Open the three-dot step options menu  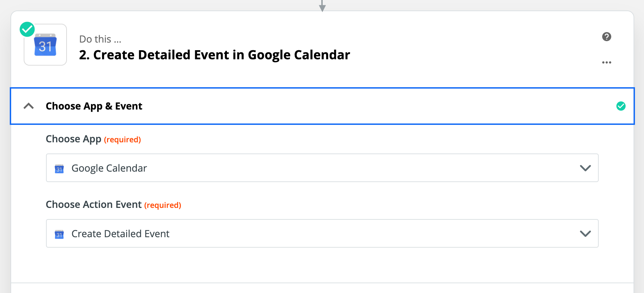click(x=606, y=62)
